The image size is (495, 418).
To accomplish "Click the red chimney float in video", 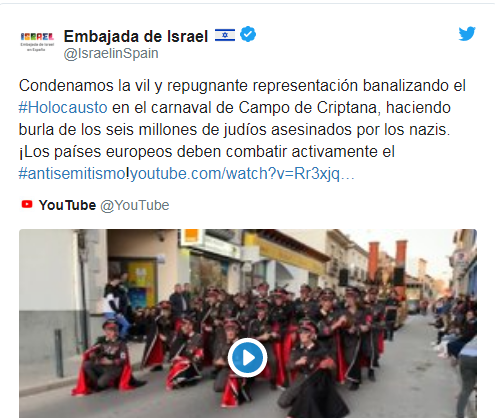I will pos(388,262).
